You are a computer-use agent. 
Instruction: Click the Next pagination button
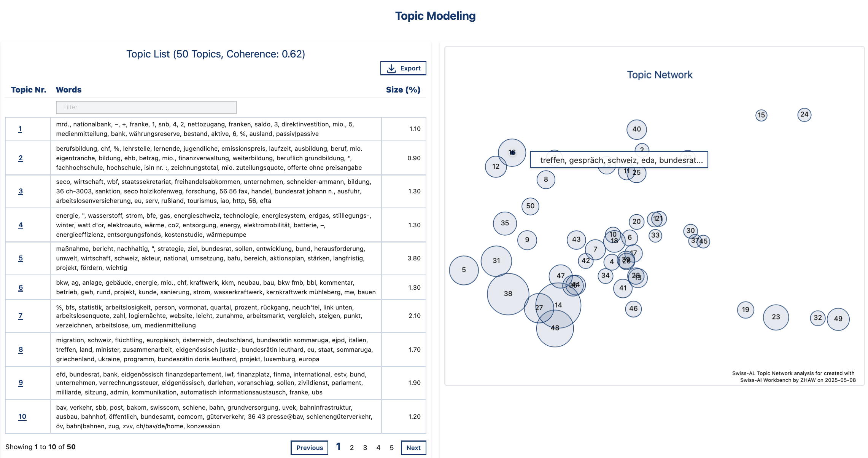pos(413,448)
